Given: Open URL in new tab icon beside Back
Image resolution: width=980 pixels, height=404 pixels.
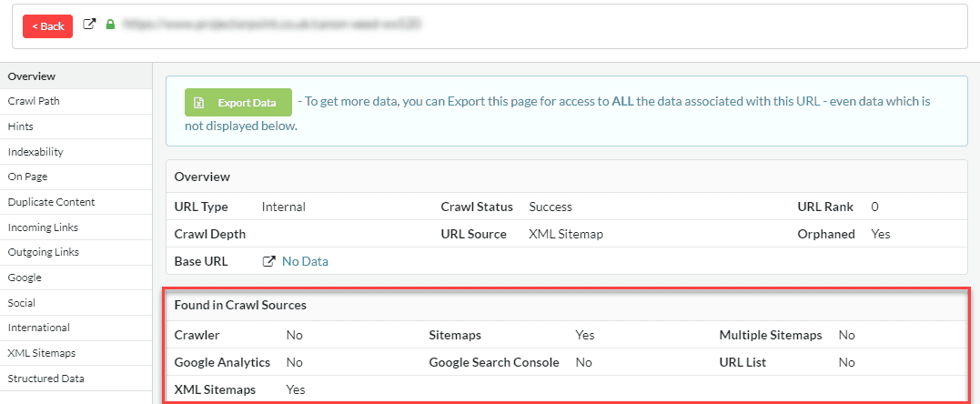Looking at the screenshot, I should point(90,25).
